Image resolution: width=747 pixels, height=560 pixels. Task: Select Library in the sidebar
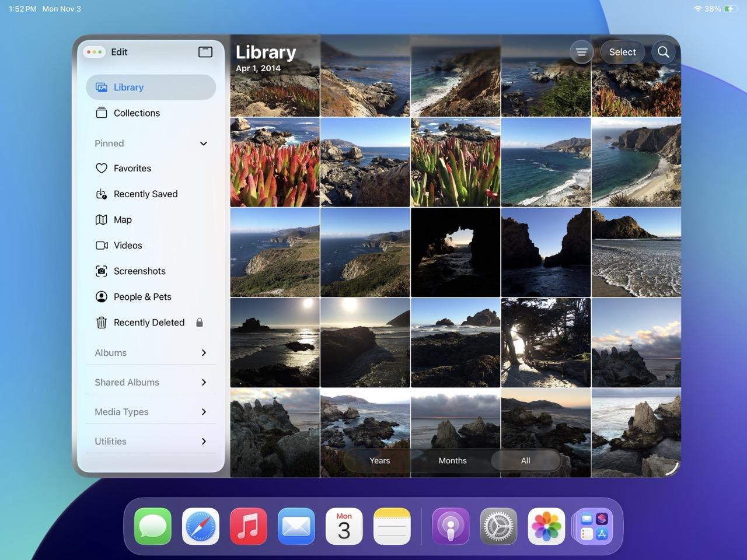point(151,87)
